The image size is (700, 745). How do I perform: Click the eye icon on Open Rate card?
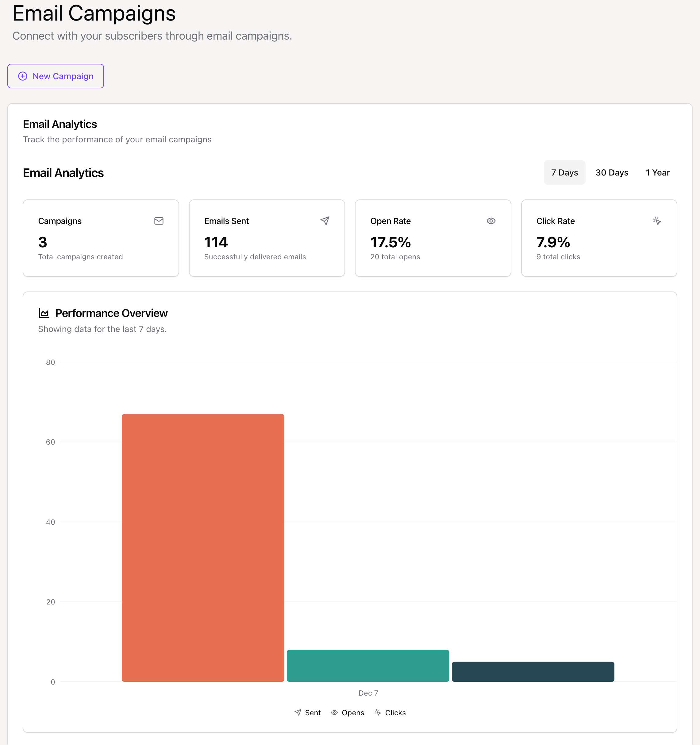pos(491,221)
